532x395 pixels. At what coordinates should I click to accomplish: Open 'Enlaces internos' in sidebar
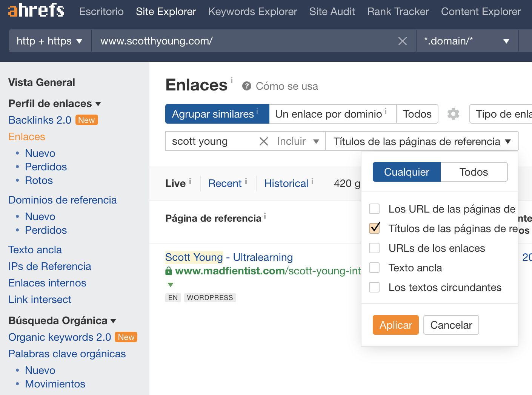47,283
